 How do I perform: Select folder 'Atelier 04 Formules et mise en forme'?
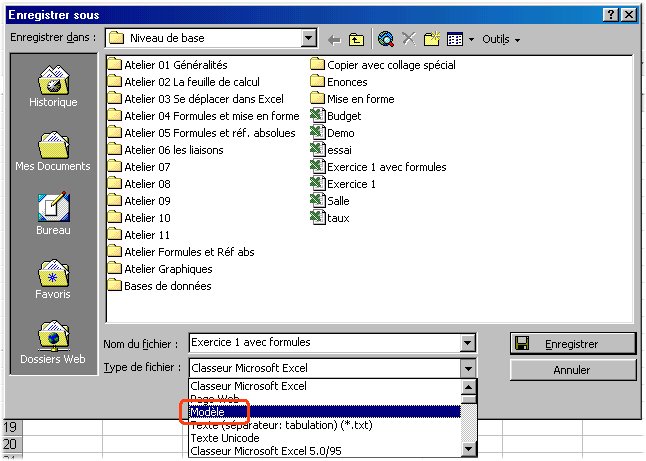click(203, 116)
